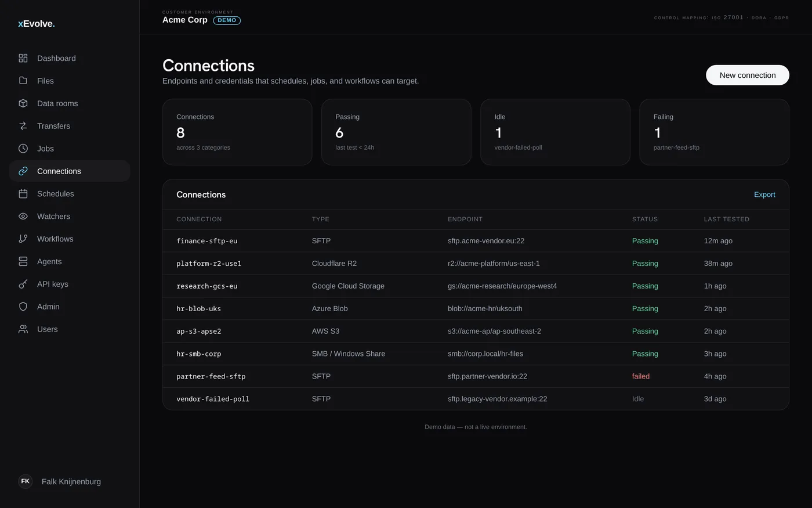This screenshot has height=508, width=812.
Task: Click the DEMO badge next to Acme Corp
Action: [227, 20]
